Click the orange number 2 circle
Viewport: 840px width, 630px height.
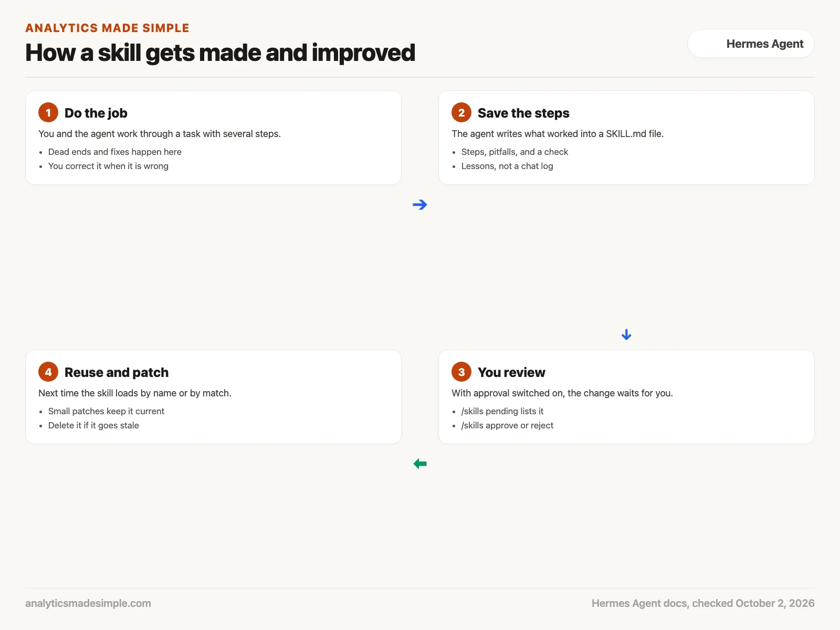tap(461, 112)
